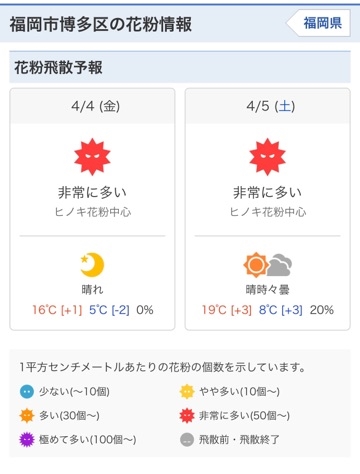The image size is (360, 474).
Task: Click the red pollen icon for 4/5
Action: (267, 157)
